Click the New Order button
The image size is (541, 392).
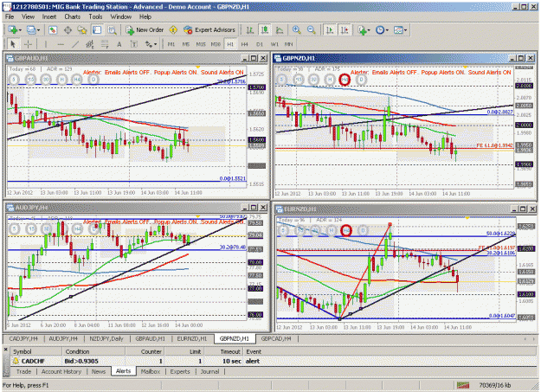145,30
